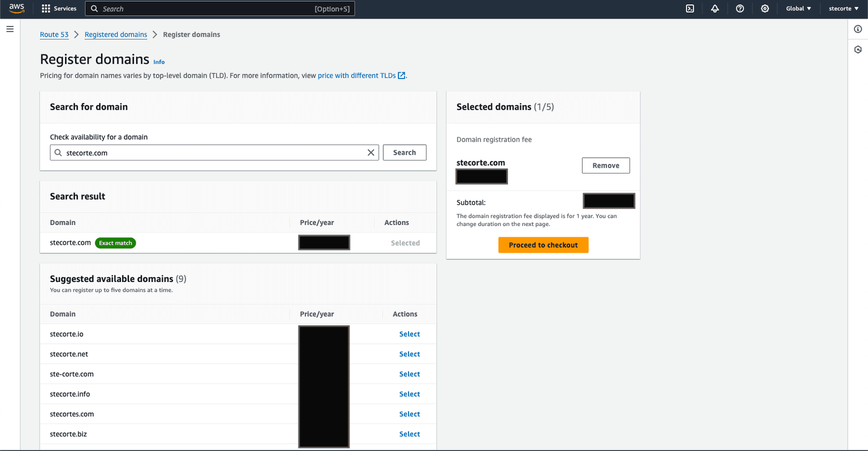The height and width of the screenshot is (451, 868).
Task: Select stecorte.net domain
Action: [x=410, y=354]
